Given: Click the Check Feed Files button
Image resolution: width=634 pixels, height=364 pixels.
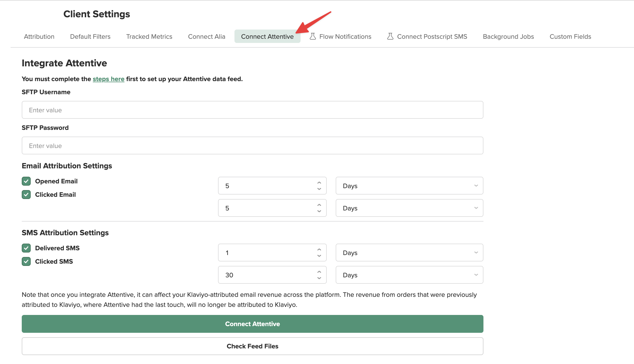Looking at the screenshot, I should pos(253,346).
